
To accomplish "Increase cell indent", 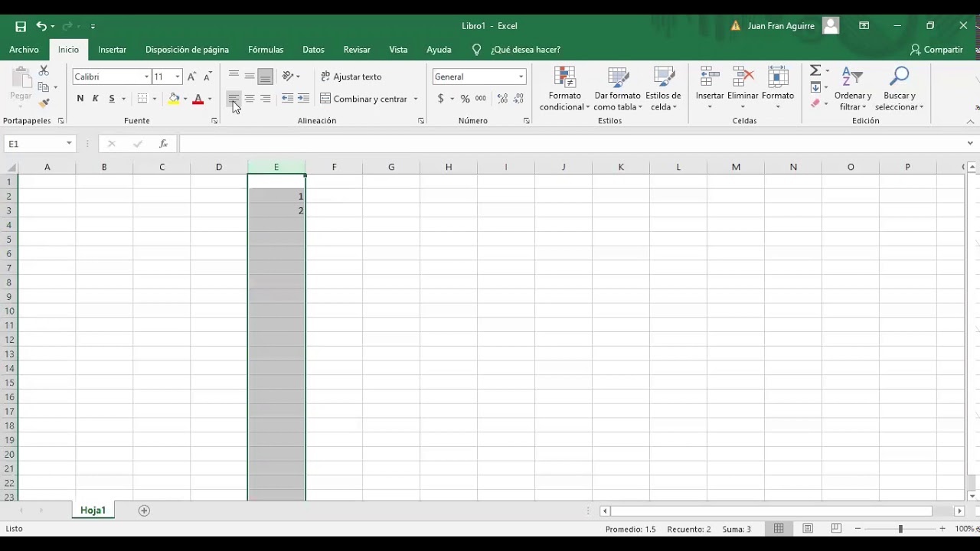I will 304,99.
